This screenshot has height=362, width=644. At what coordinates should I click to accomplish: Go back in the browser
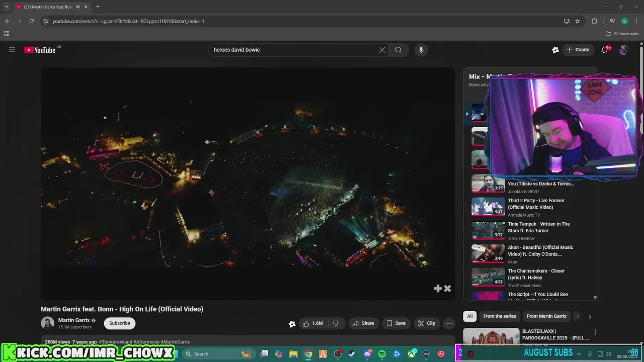coord(7,21)
